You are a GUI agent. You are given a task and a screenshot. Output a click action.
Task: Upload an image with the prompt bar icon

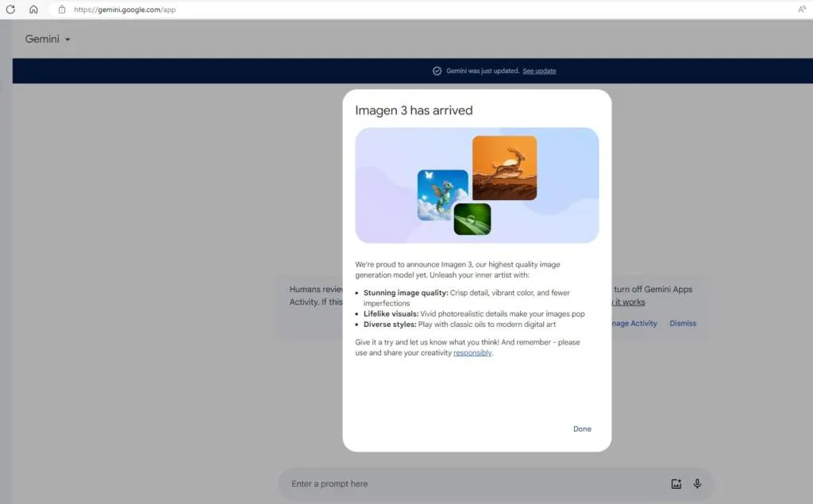tap(676, 484)
